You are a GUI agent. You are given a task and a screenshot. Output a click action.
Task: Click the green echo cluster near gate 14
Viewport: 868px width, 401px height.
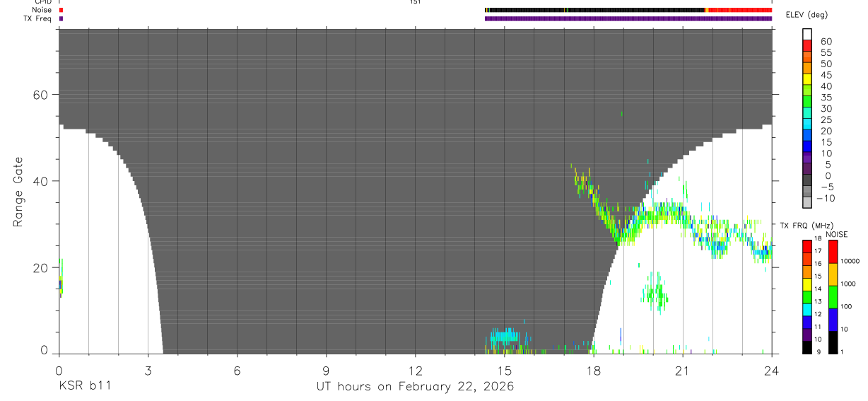657,291
